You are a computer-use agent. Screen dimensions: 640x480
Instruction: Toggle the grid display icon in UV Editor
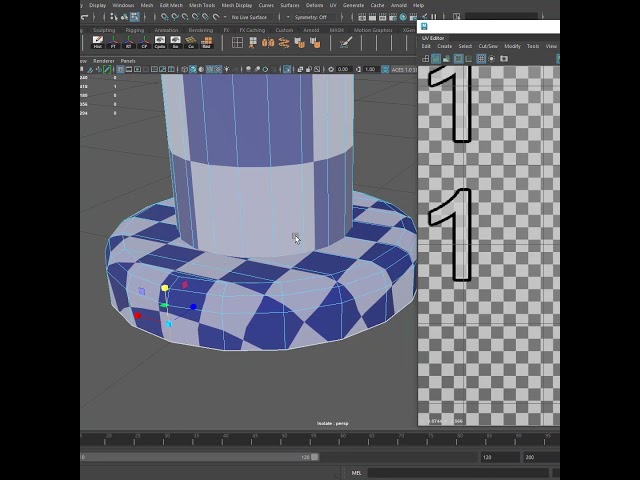tap(481, 59)
